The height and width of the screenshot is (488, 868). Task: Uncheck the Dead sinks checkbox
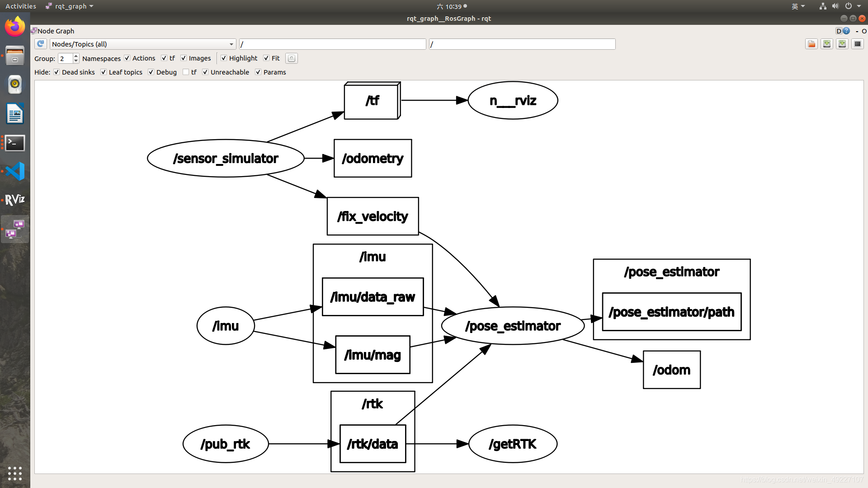coord(57,72)
